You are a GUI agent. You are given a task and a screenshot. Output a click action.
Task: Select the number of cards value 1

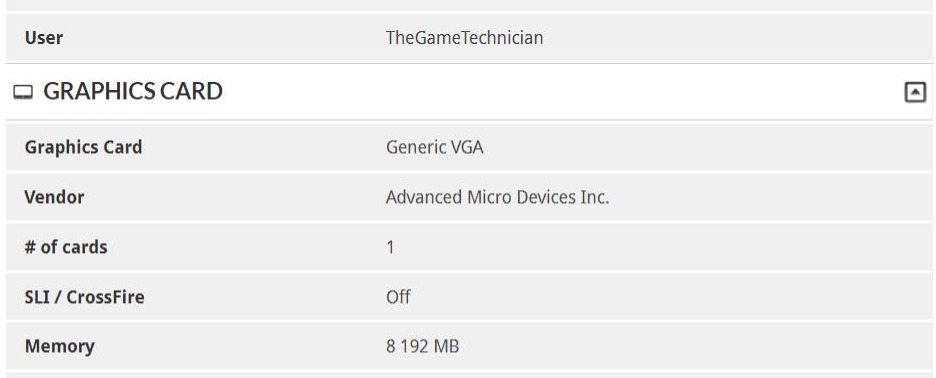(390, 247)
